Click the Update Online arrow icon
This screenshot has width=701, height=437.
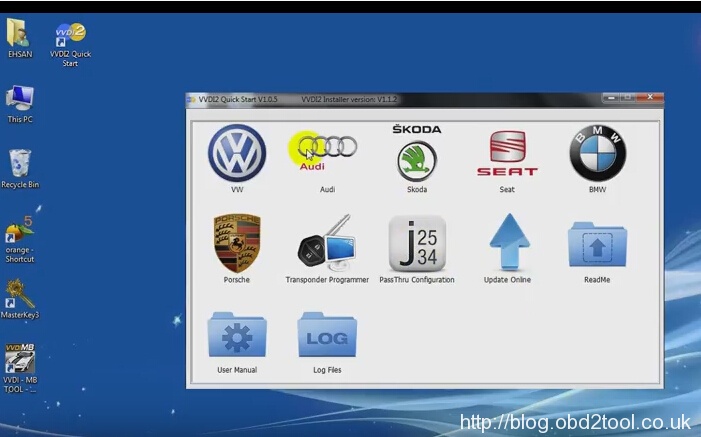(509, 242)
